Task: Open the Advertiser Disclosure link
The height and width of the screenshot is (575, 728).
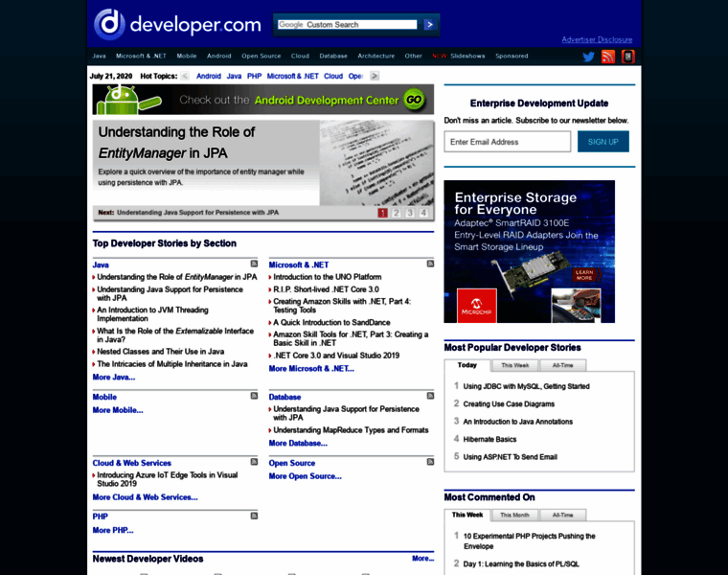Action: click(x=597, y=39)
